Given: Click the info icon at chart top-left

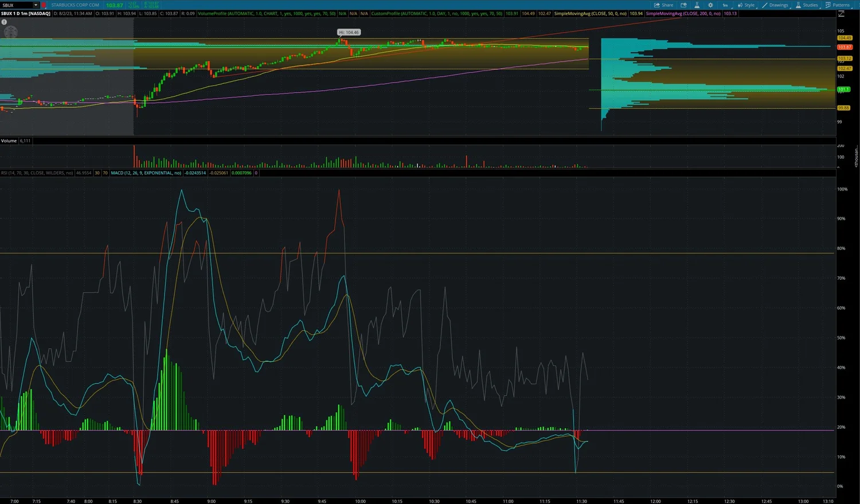Looking at the screenshot, I should tap(4, 21).
